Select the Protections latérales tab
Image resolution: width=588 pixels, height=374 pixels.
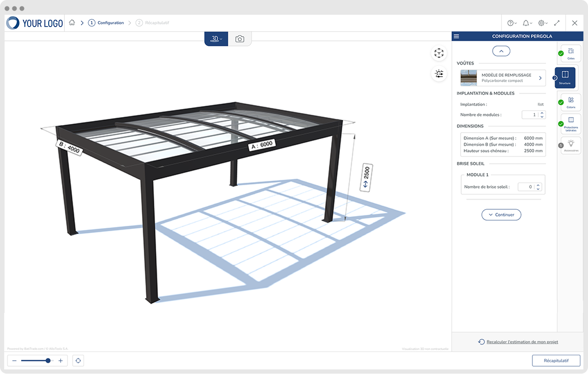pyautogui.click(x=571, y=124)
